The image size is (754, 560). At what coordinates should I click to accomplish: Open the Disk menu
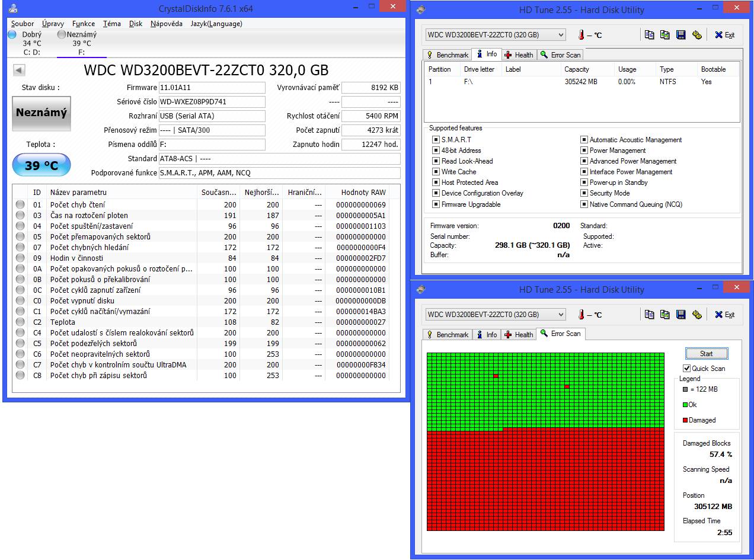coord(136,24)
